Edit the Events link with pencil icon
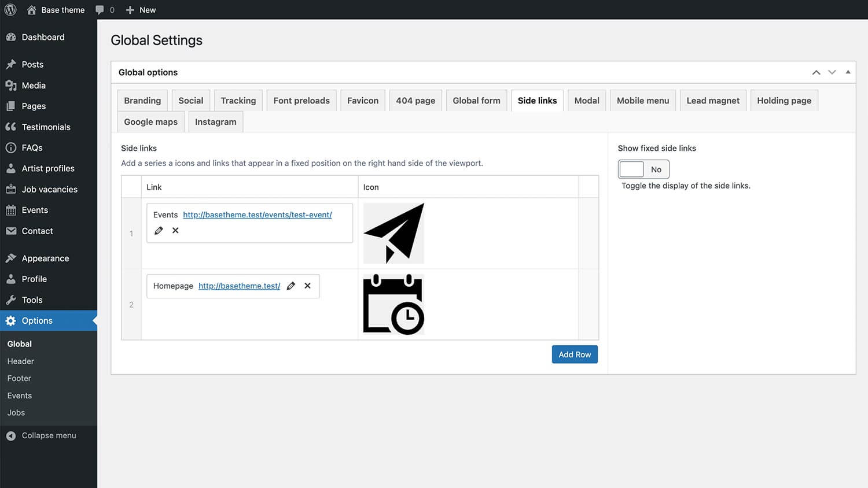This screenshot has height=488, width=868. pyautogui.click(x=159, y=231)
